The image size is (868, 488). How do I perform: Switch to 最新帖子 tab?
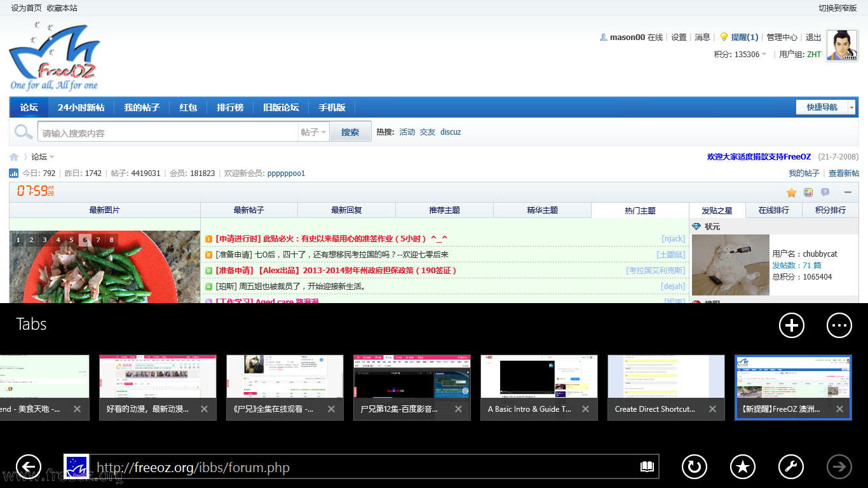(249, 210)
